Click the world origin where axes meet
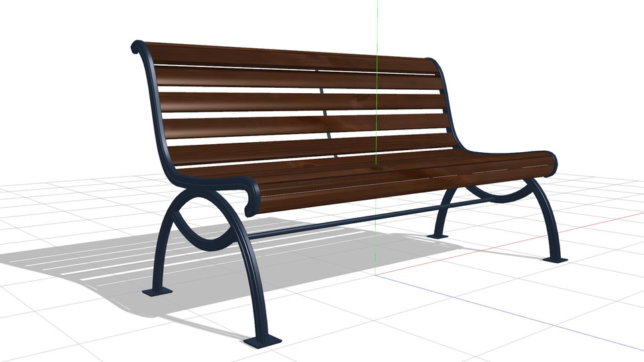 tap(377, 275)
